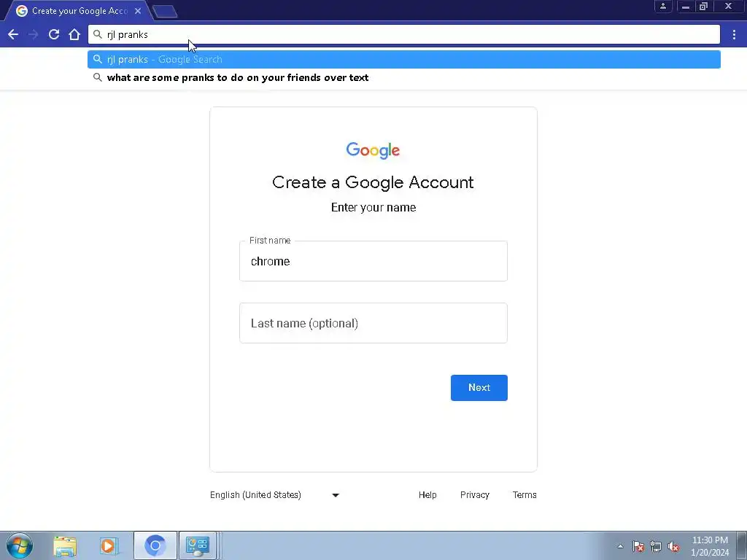Open the Chrome three-dot menu
Viewport: 747px width, 560px height.
click(x=734, y=34)
